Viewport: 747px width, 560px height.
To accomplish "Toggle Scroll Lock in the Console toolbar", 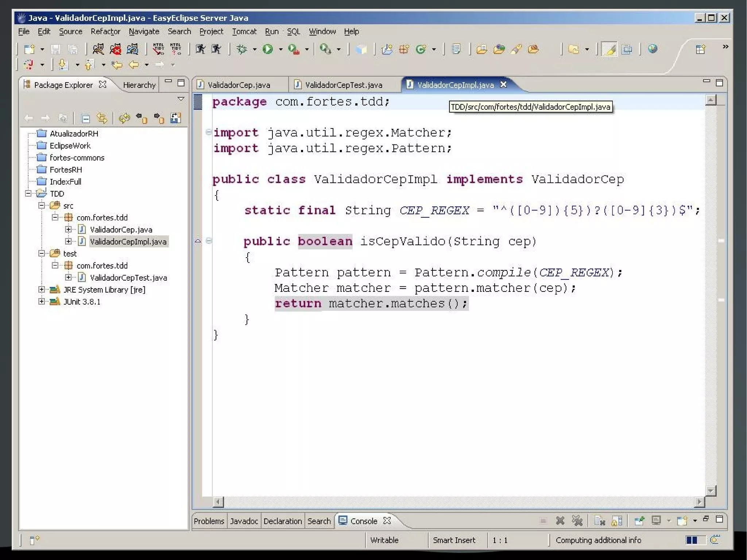I will (x=617, y=521).
